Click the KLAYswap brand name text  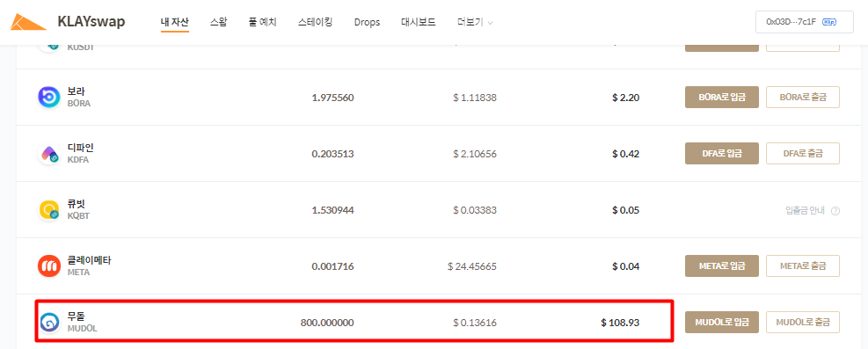click(91, 22)
